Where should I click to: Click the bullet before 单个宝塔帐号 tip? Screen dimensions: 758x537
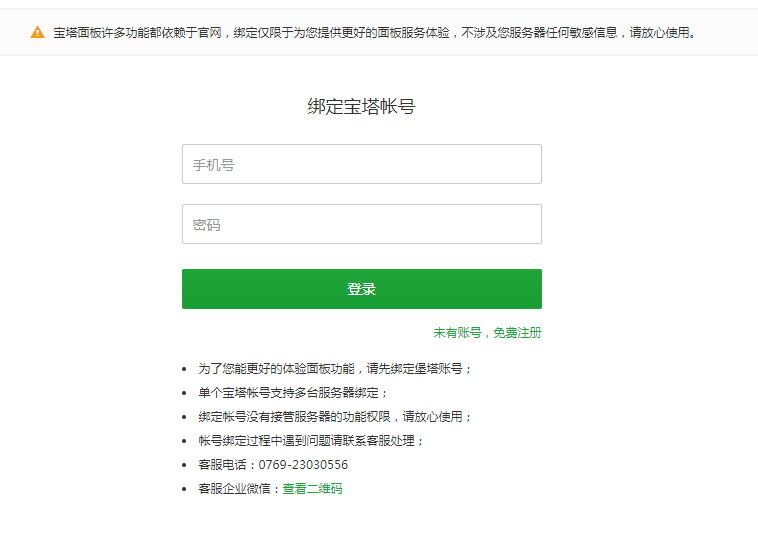click(184, 393)
